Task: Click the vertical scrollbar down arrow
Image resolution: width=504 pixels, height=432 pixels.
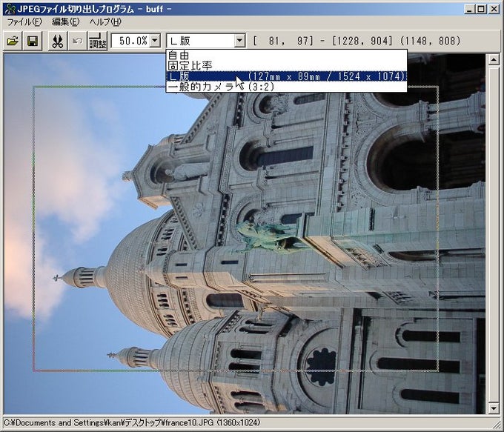Action: 494,408
